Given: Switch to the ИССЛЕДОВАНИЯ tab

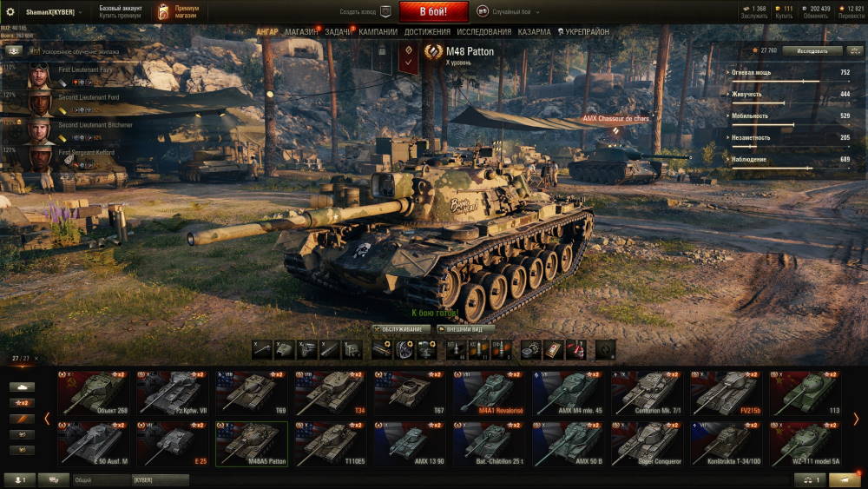Looking at the screenshot, I should 483,32.
